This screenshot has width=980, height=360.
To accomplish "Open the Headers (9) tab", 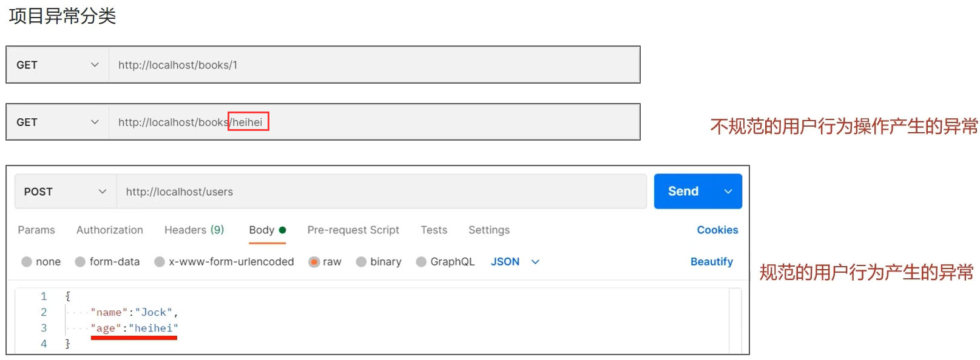I will coord(194,230).
